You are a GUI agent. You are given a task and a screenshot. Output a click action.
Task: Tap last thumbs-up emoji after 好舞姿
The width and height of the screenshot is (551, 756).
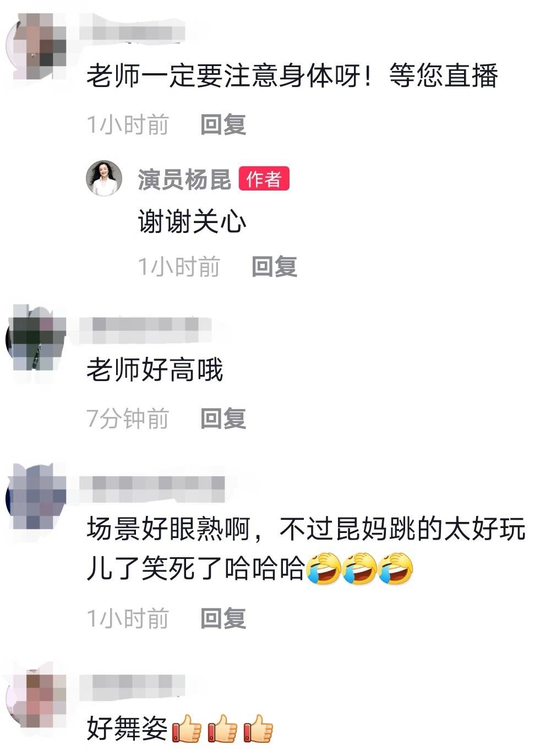pos(258,729)
